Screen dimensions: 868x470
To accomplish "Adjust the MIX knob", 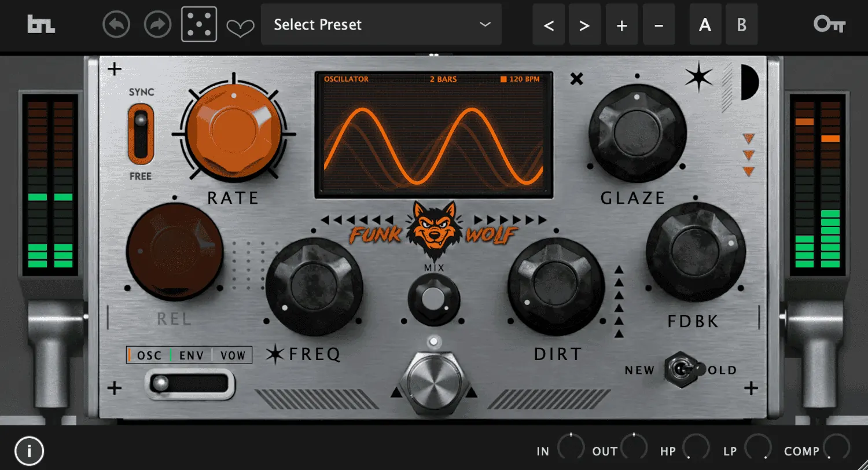I will point(433,300).
